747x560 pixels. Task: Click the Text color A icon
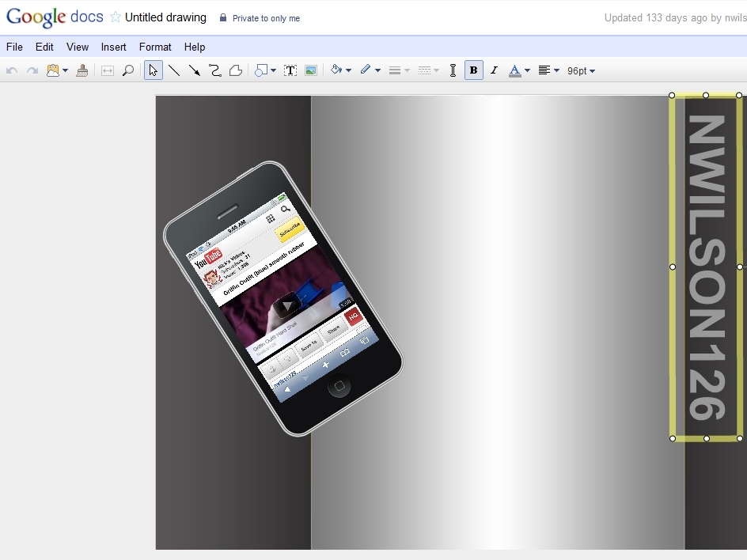click(x=514, y=71)
